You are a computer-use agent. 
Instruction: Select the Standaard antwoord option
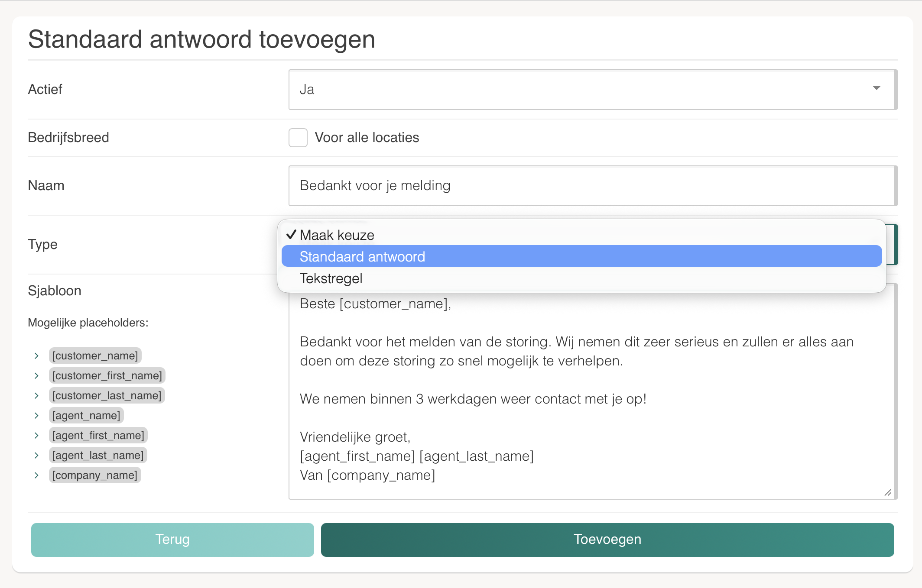tap(581, 257)
